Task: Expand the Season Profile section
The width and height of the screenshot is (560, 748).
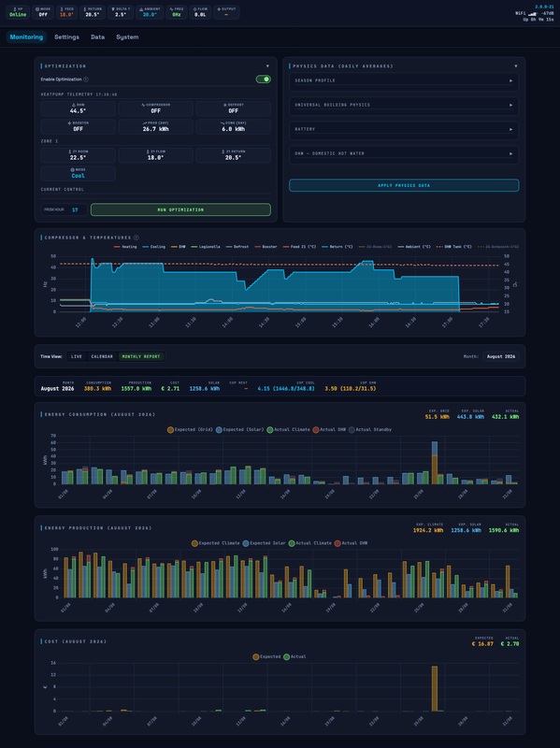Action: coord(404,80)
